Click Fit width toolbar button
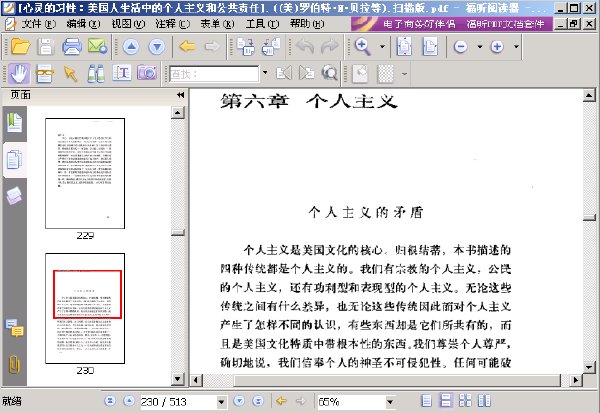Image resolution: width=600 pixels, height=413 pixels. [x=430, y=47]
